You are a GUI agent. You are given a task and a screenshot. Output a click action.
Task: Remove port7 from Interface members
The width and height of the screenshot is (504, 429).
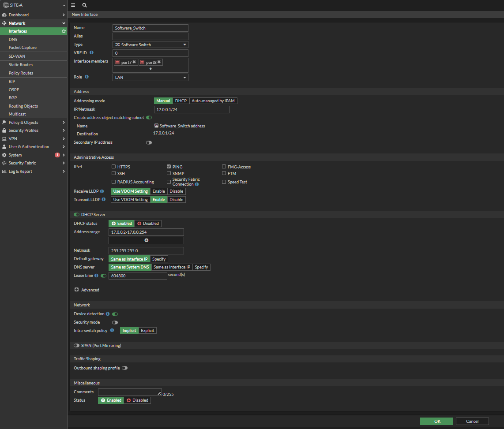point(134,62)
